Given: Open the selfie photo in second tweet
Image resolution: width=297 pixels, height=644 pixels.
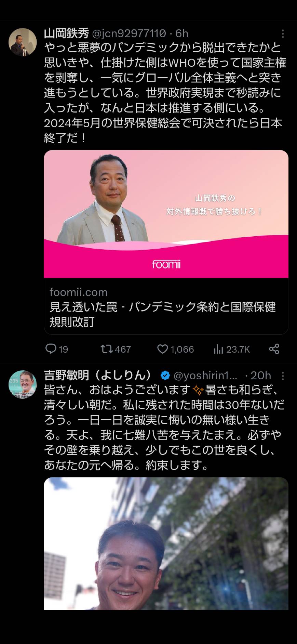Looking at the screenshot, I should pos(166,543).
